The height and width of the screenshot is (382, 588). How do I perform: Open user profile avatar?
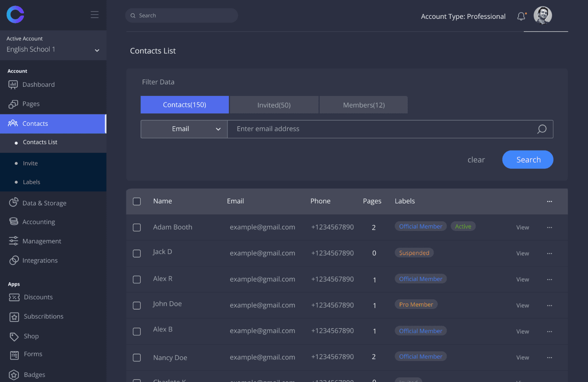tap(543, 16)
